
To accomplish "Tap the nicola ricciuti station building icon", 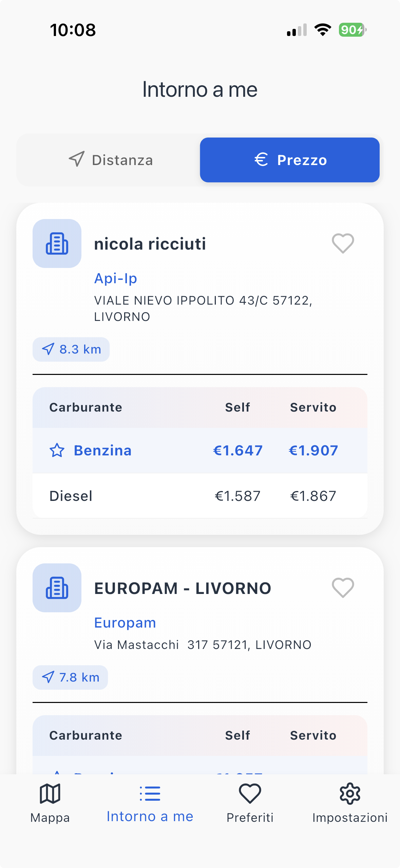I will tap(57, 243).
